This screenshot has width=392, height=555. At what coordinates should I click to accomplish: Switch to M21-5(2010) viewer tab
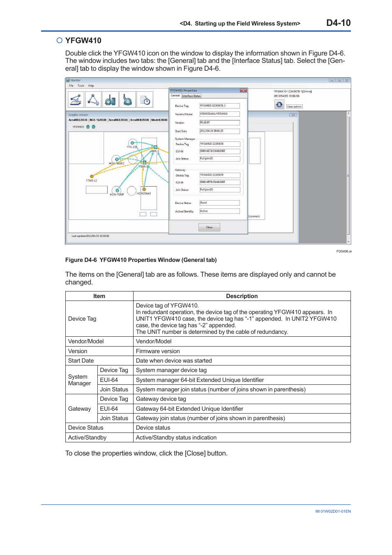point(98,120)
